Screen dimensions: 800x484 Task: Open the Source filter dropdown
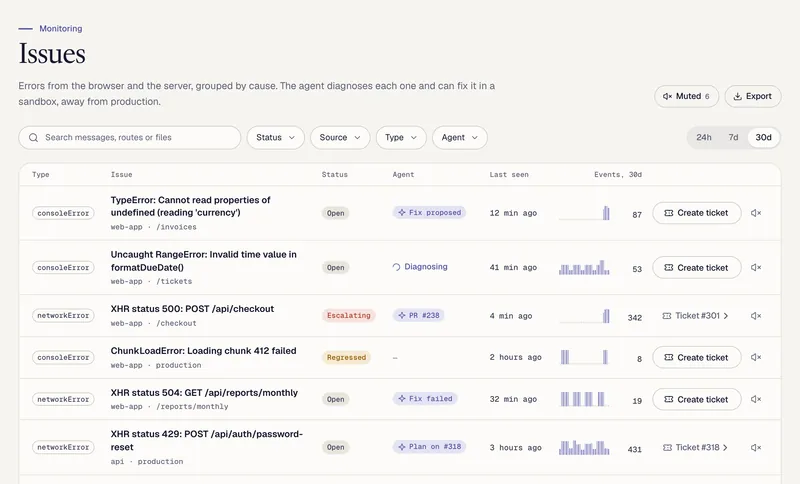(x=340, y=138)
